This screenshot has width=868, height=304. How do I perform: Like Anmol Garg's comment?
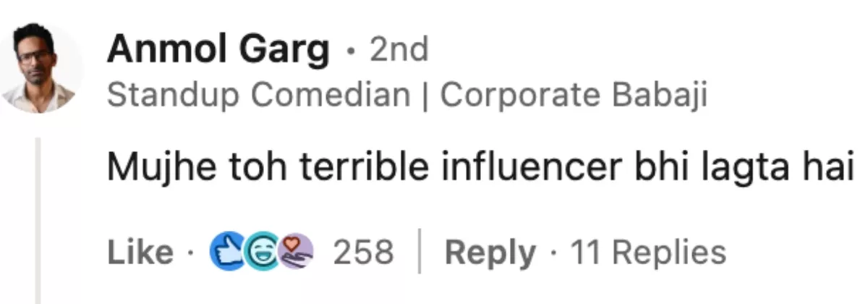[140, 253]
